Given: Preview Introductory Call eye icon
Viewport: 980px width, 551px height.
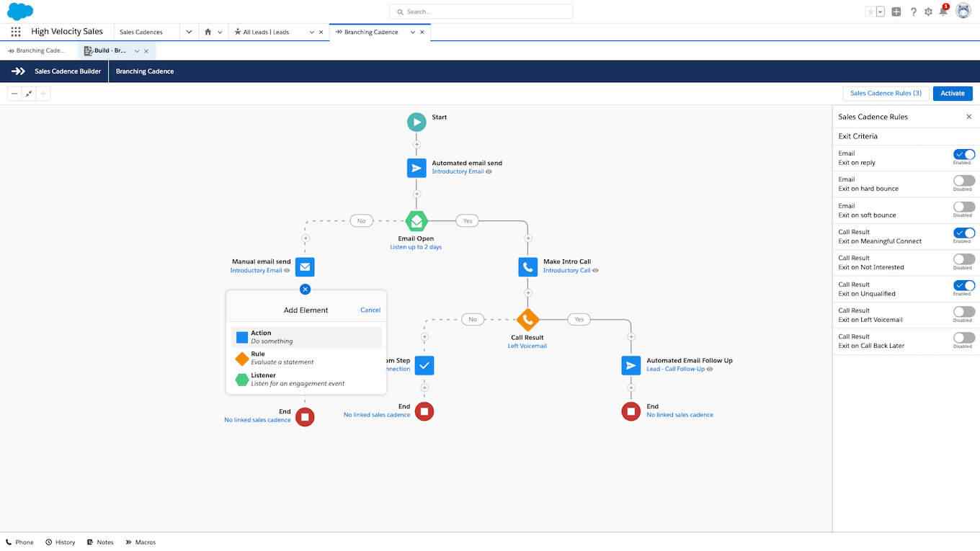Looking at the screenshot, I should tap(596, 271).
